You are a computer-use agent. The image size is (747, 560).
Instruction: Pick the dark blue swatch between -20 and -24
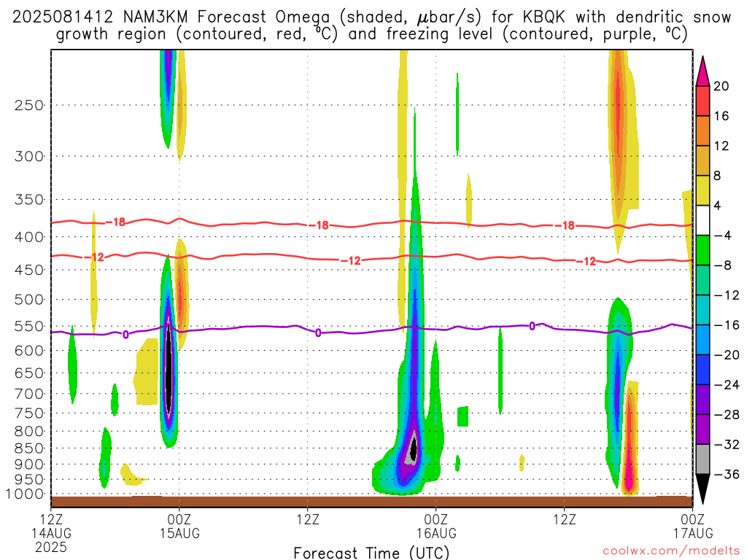tap(703, 370)
